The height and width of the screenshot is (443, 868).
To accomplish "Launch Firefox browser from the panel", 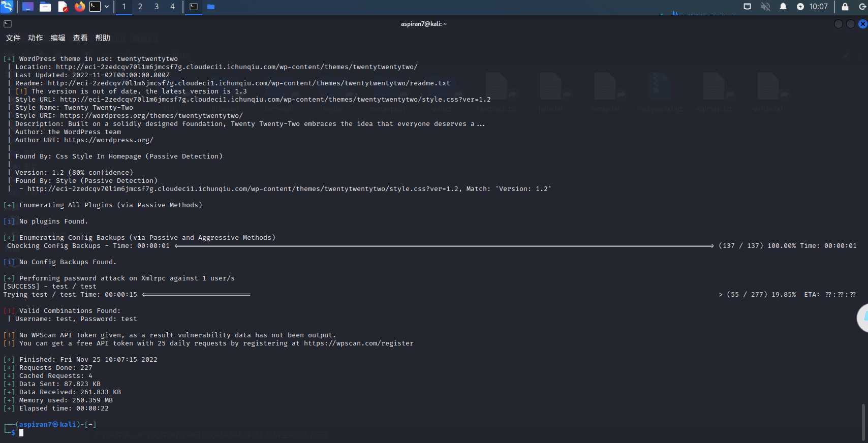I will coord(80,7).
